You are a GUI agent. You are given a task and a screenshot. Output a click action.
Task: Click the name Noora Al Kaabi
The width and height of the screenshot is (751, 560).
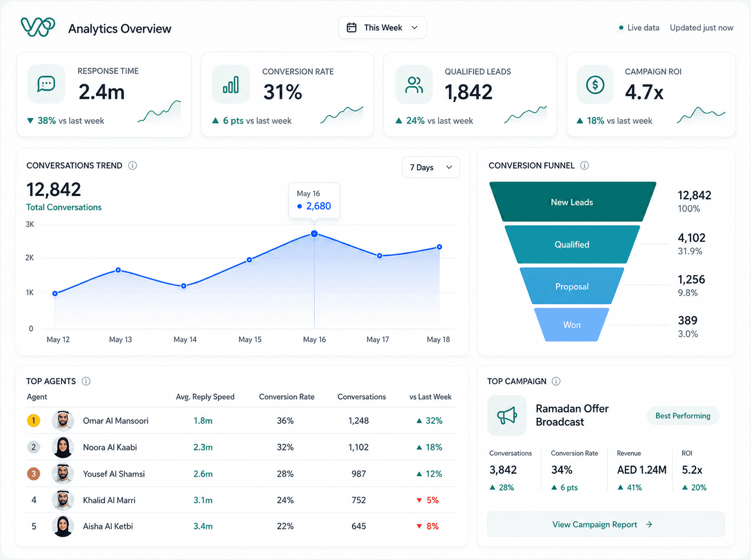coord(110,447)
